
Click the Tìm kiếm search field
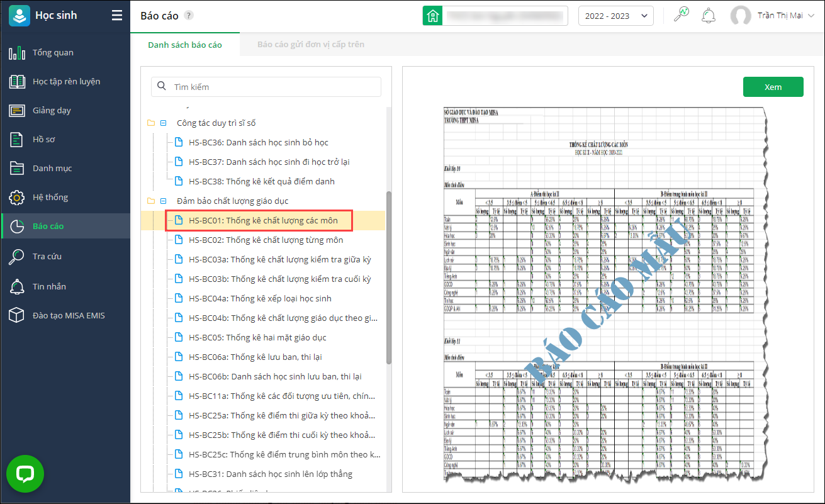click(266, 87)
